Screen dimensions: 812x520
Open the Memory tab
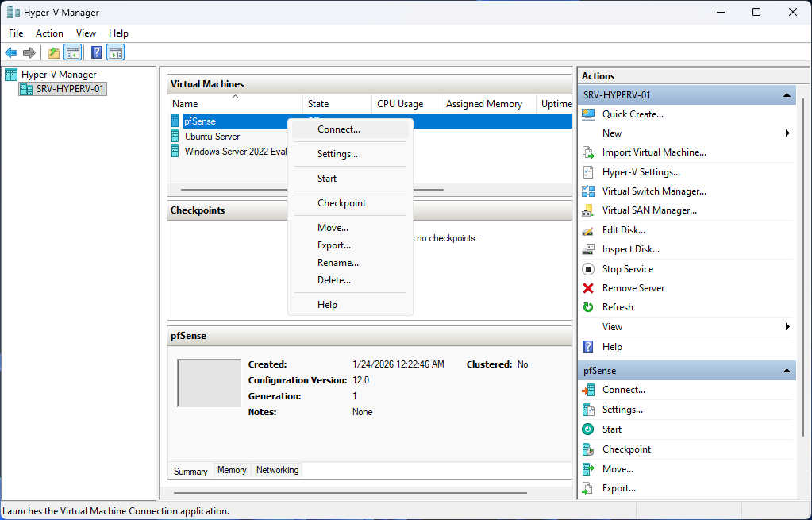pyautogui.click(x=232, y=471)
